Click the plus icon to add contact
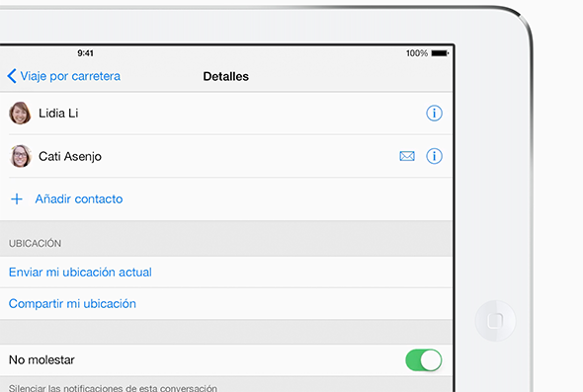Image resolution: width=583 pixels, height=392 pixels. [17, 199]
